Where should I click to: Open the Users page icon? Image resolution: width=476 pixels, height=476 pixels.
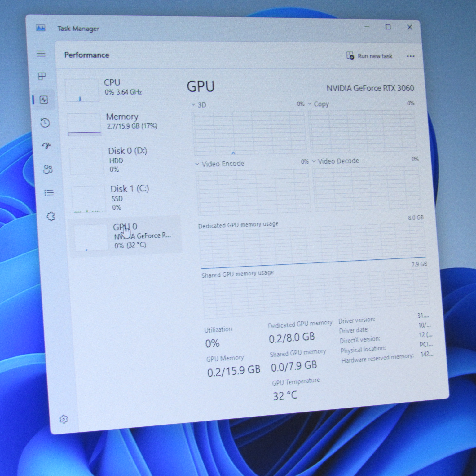[48, 169]
